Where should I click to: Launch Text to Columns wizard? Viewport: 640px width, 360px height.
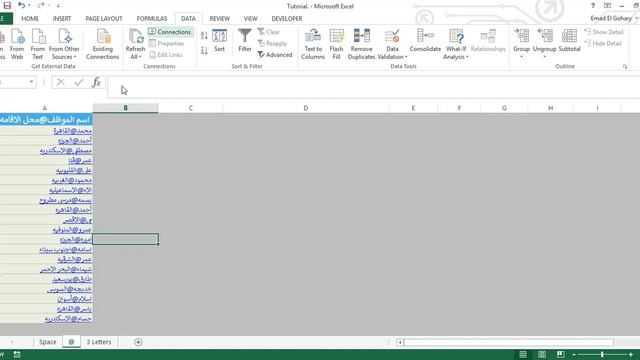coord(313,44)
